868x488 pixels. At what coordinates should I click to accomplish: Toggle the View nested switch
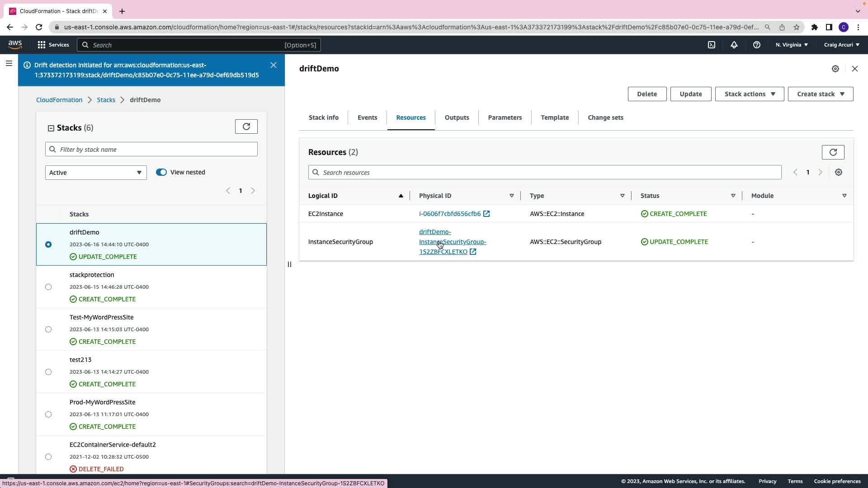point(161,172)
